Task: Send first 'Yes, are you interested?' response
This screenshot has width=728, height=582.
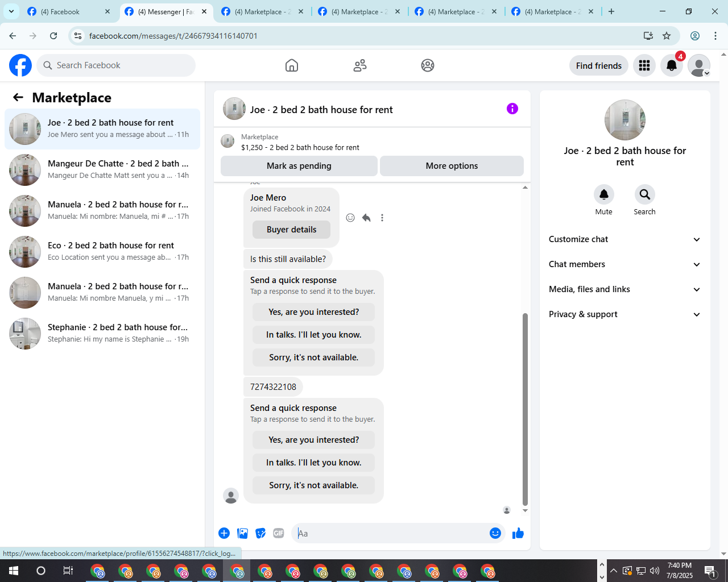Action: (314, 312)
